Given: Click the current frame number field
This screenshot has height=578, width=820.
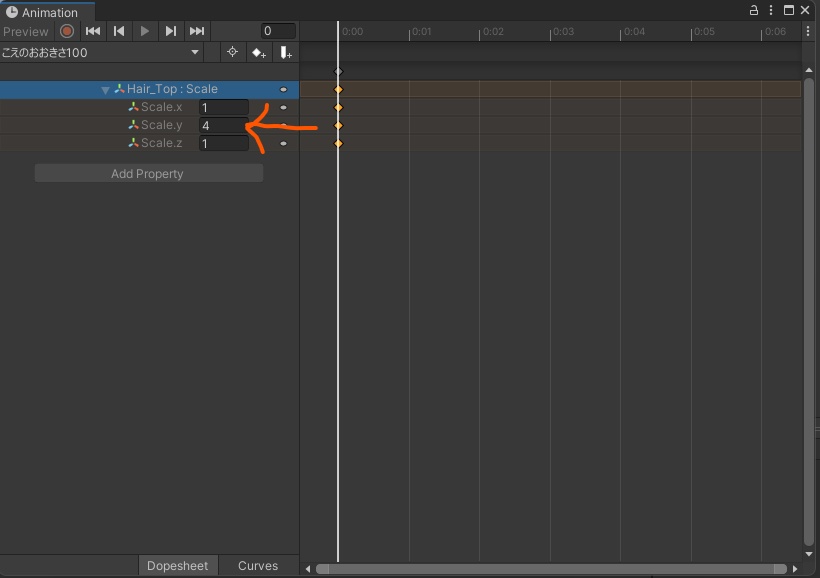Looking at the screenshot, I should pyautogui.click(x=278, y=31).
